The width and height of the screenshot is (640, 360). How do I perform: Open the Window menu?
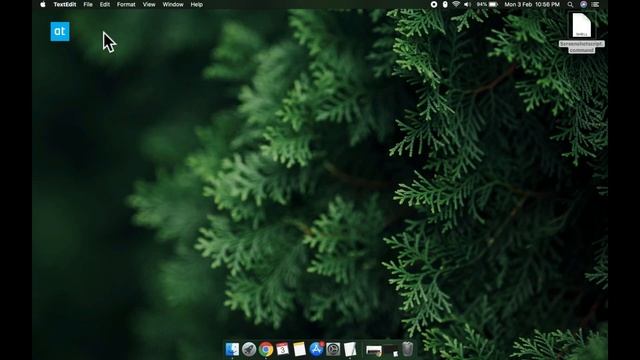(x=173, y=4)
